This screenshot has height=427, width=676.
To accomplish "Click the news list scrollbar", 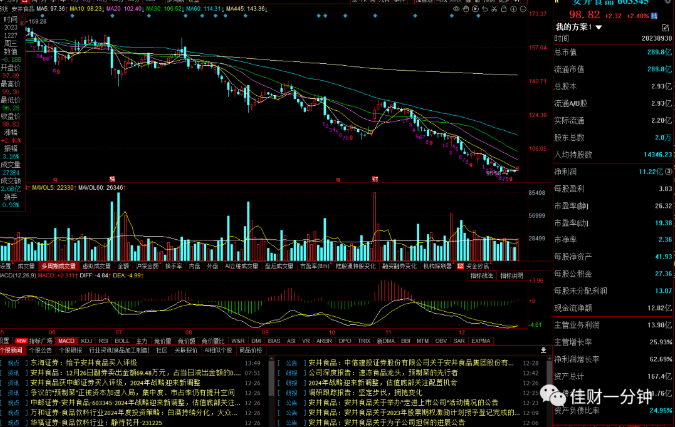I will 271,380.
